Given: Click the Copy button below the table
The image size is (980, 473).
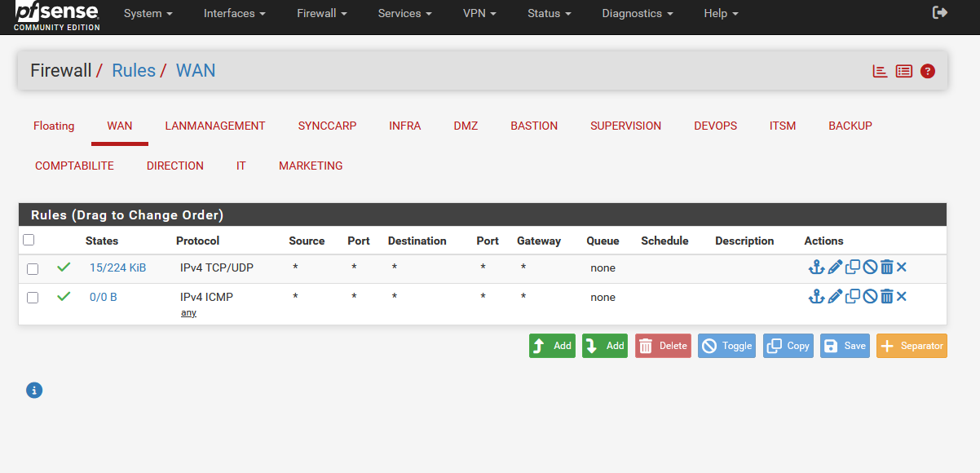Looking at the screenshot, I should [x=788, y=346].
